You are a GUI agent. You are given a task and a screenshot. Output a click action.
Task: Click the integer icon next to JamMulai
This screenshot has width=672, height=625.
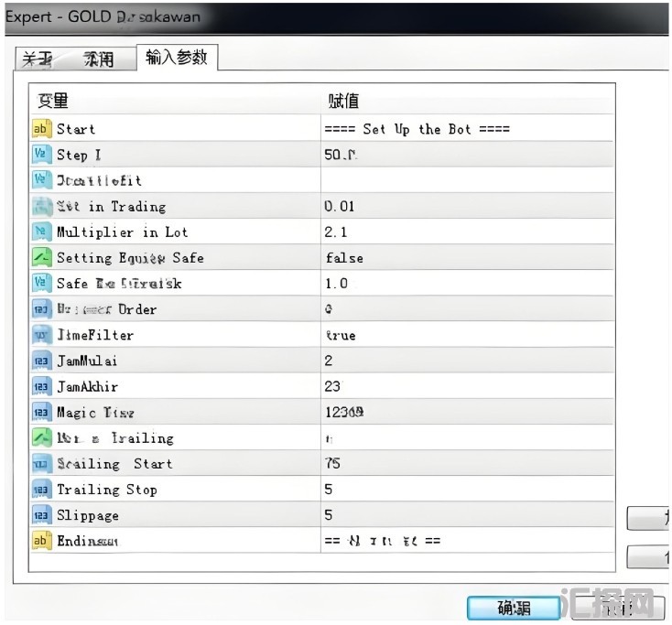coord(42,361)
